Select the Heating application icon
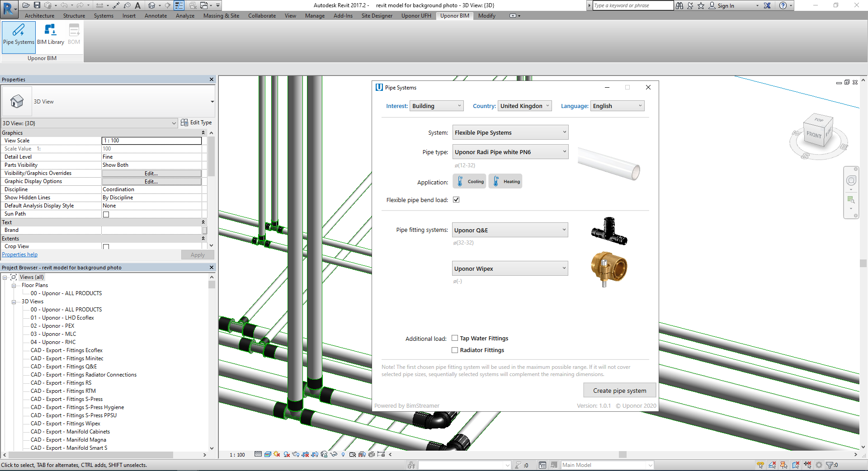Viewport: 868px width, 471px height. pos(505,181)
